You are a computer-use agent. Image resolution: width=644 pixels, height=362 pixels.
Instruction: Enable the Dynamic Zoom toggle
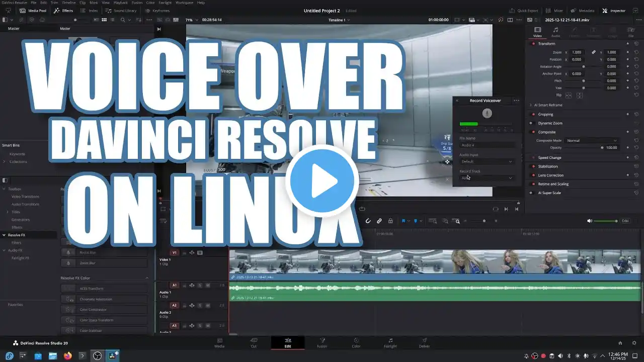click(533, 123)
